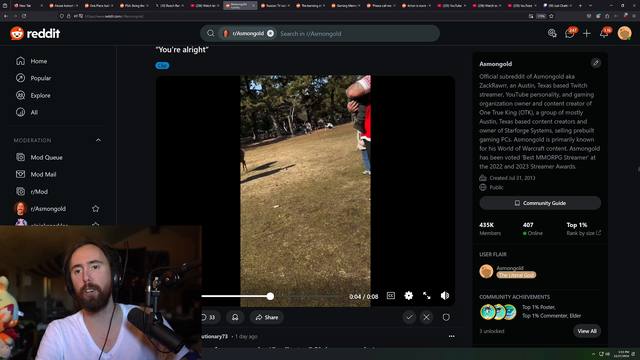
Task: Open the user profile avatar menu
Action: pyautogui.click(x=624, y=33)
